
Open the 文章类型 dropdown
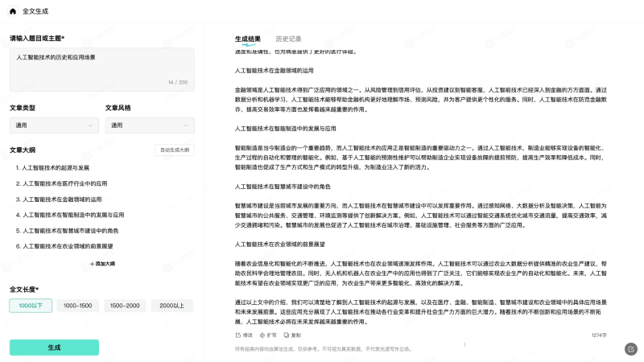pyautogui.click(x=54, y=125)
